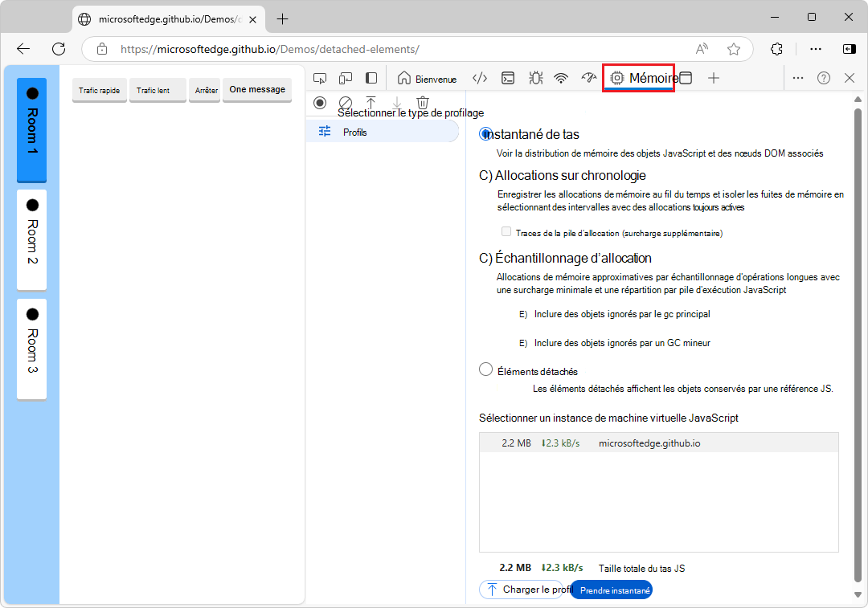Click the Trafic lent button
The height and width of the screenshot is (608, 868).
(x=158, y=90)
